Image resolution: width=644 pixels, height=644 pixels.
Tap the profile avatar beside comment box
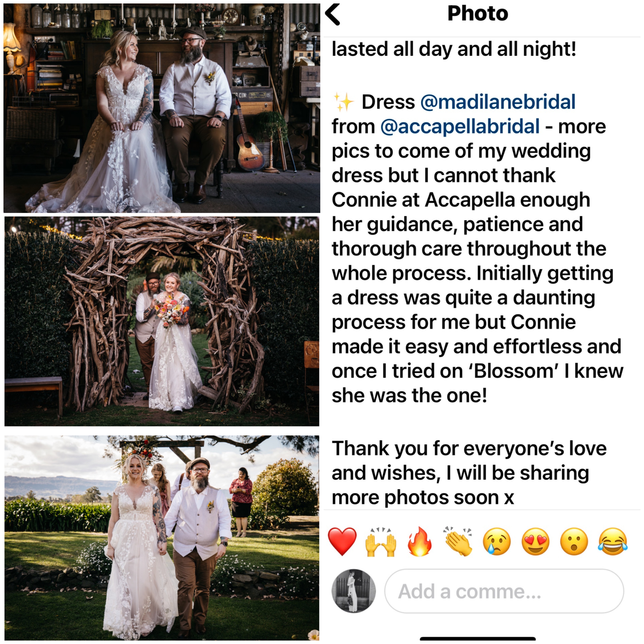(354, 591)
